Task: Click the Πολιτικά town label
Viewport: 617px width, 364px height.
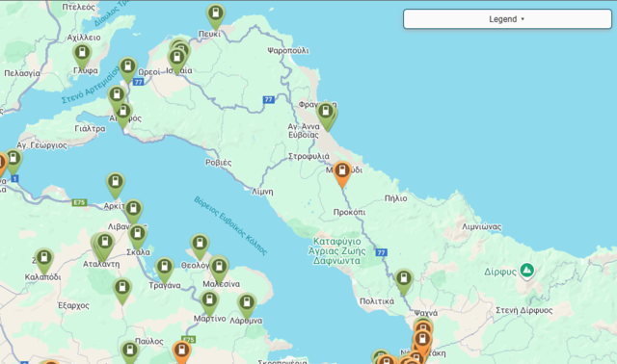Action: pyautogui.click(x=377, y=301)
